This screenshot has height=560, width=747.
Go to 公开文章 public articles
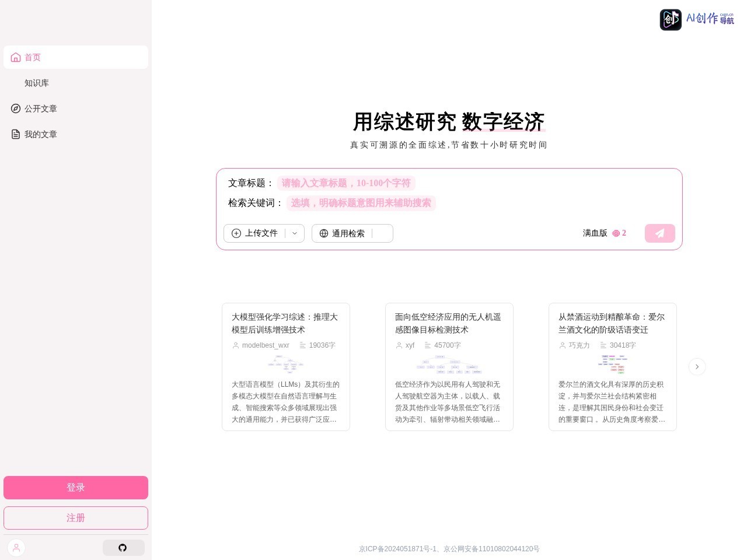point(75,108)
